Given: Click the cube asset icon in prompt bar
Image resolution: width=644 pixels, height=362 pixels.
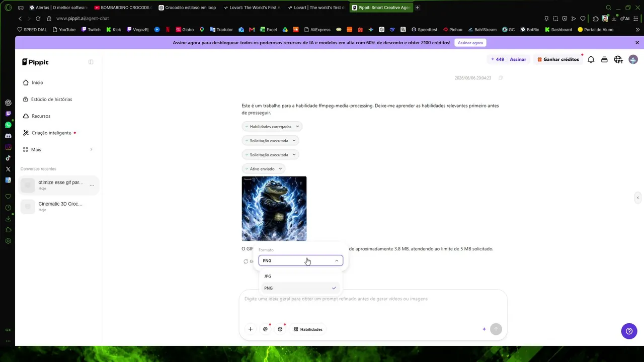Looking at the screenshot, I should (x=280, y=329).
